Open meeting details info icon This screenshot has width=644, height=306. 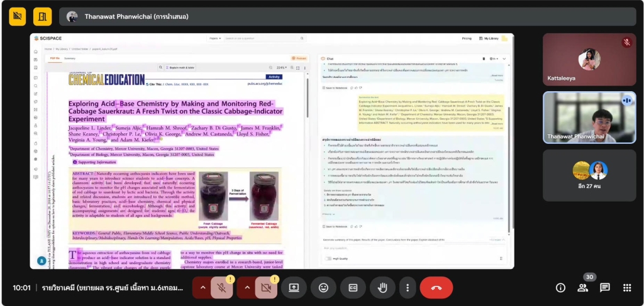point(560,288)
